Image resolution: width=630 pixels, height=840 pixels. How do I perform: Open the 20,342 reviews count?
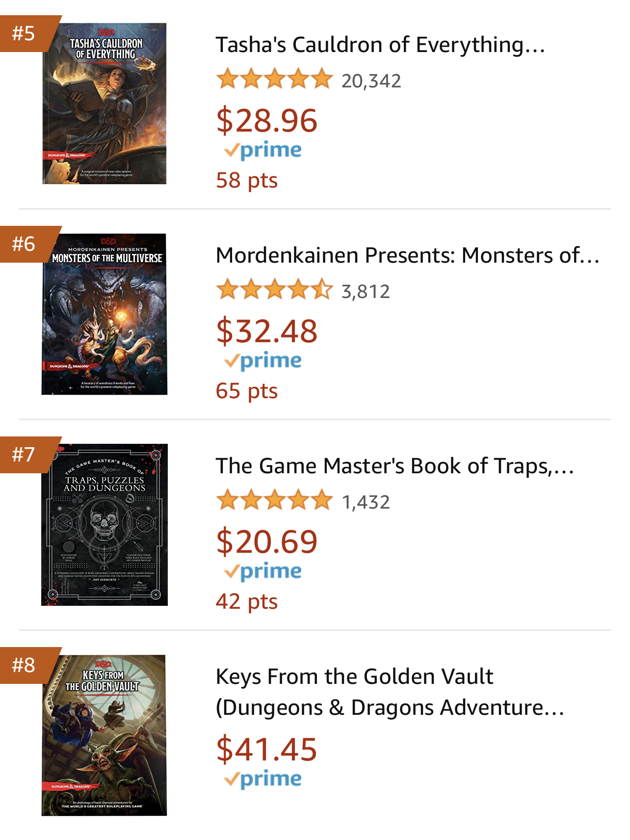[x=371, y=81]
